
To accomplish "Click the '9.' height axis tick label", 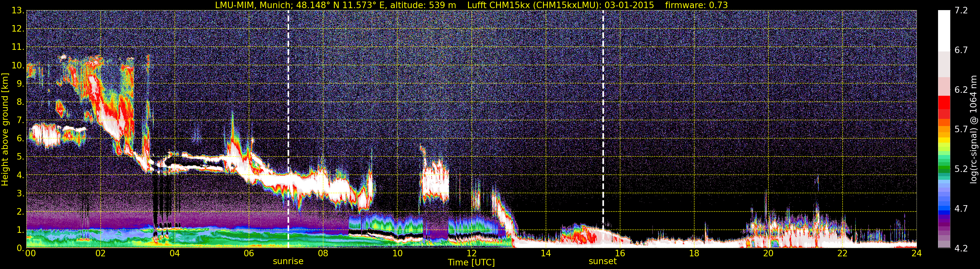I will (20, 84).
